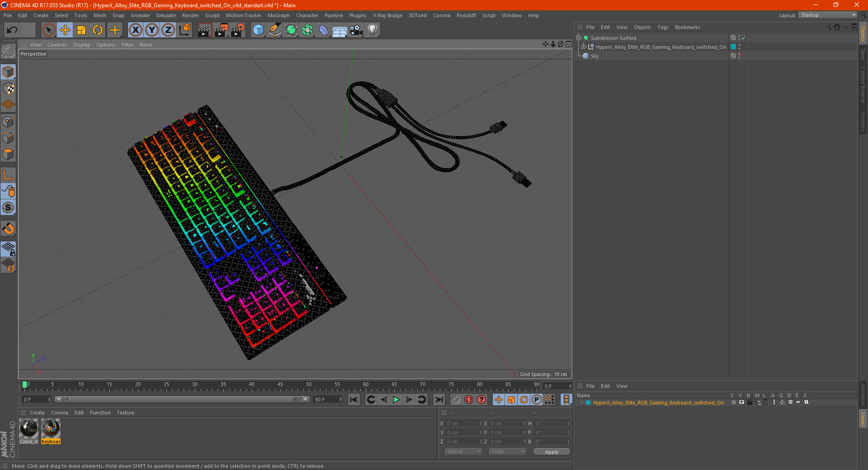Click the keyboard object's teal layer swatch
Viewport: 868px width, 470px height.
pyautogui.click(x=733, y=47)
